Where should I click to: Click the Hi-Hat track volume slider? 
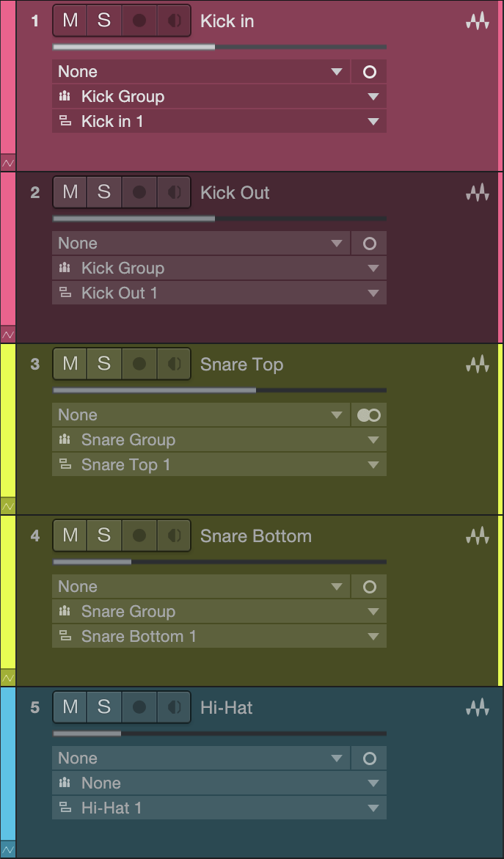point(219,733)
